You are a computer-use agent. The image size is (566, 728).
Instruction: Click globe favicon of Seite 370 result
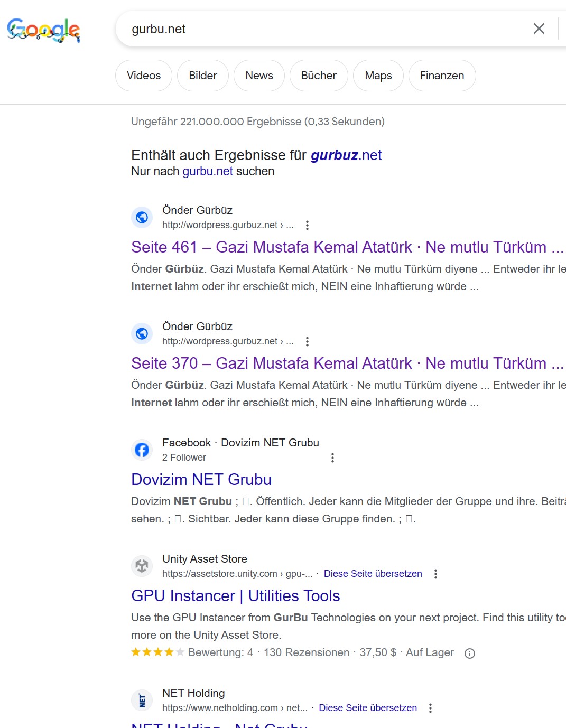point(142,333)
